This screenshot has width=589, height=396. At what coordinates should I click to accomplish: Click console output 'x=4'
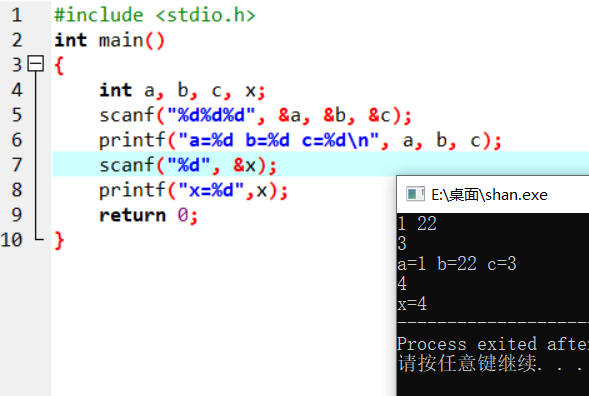click(412, 304)
